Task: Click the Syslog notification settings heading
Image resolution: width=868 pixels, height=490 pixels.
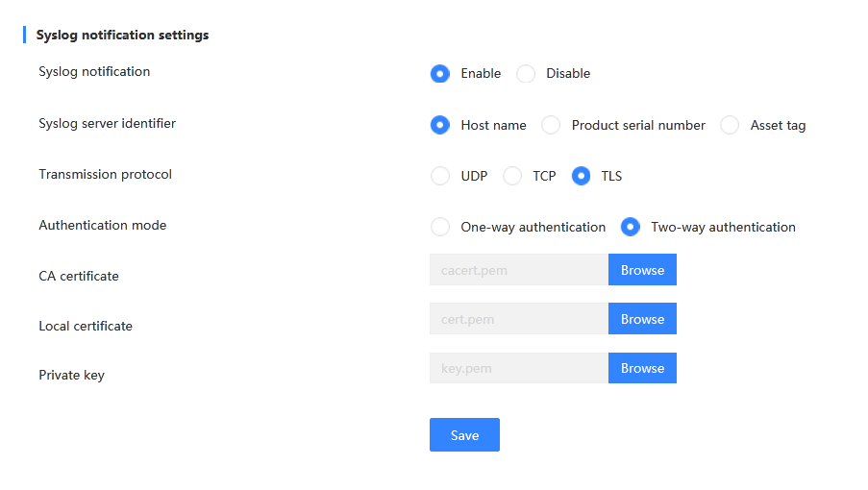Action: (122, 35)
